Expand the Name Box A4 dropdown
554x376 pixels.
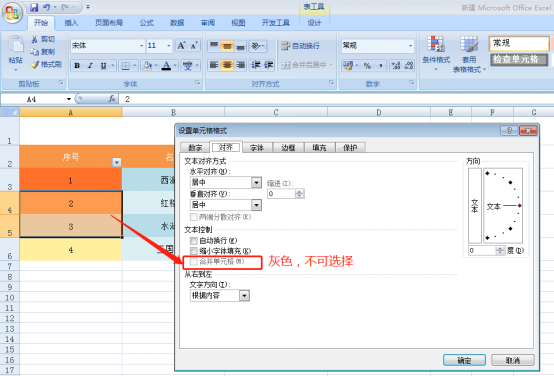69,99
